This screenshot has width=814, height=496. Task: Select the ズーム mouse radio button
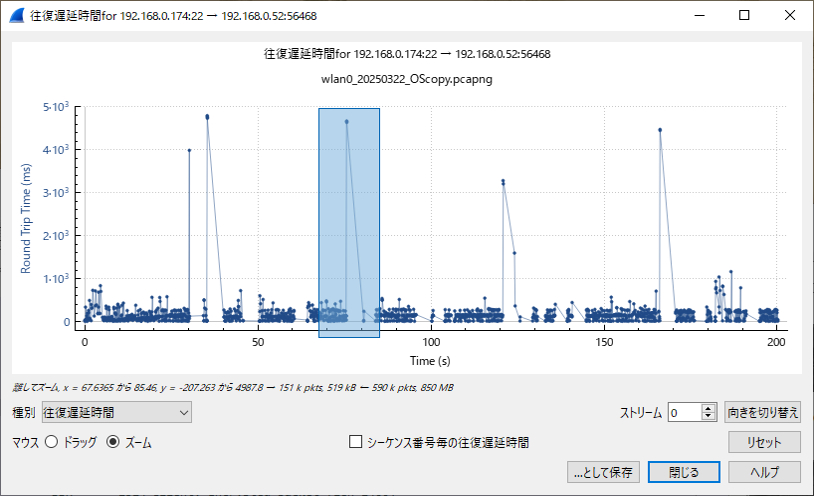pos(113,442)
